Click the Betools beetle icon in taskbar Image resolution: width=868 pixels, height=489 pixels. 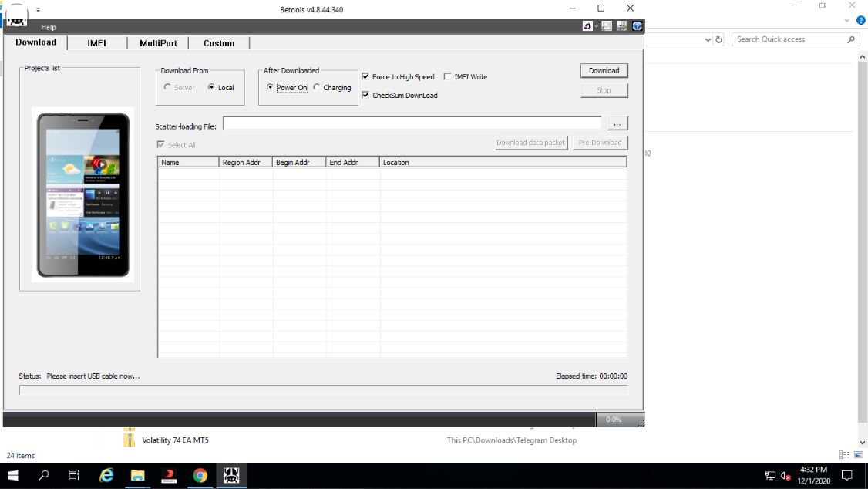(x=231, y=475)
